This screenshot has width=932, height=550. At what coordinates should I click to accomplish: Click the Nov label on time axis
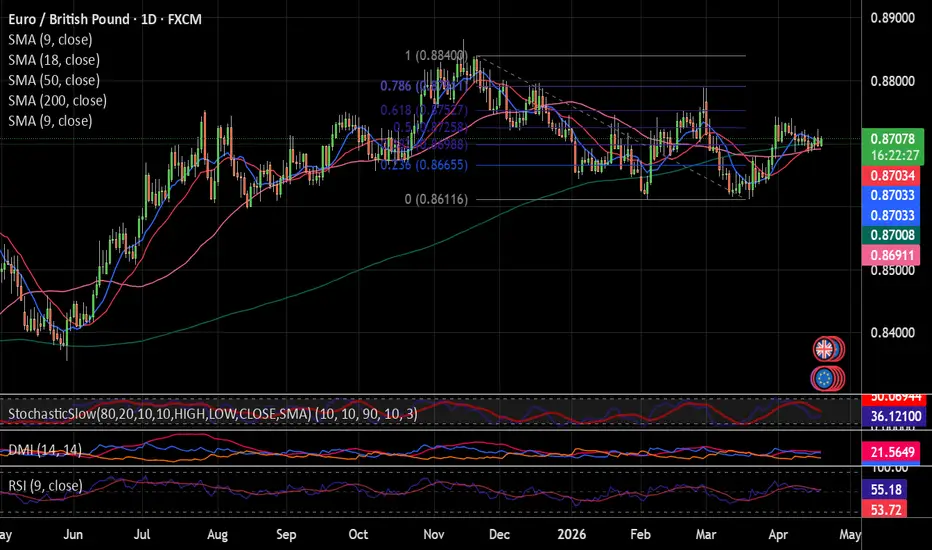pyautogui.click(x=434, y=535)
